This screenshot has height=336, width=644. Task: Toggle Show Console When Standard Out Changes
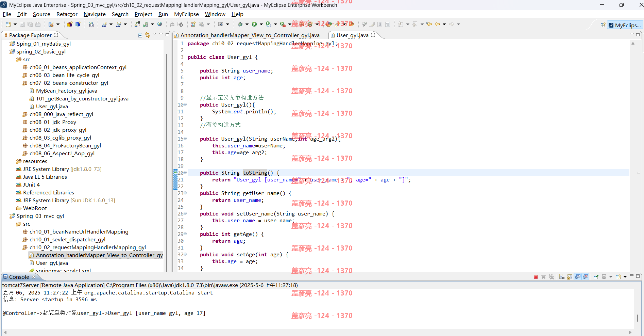tap(578, 277)
